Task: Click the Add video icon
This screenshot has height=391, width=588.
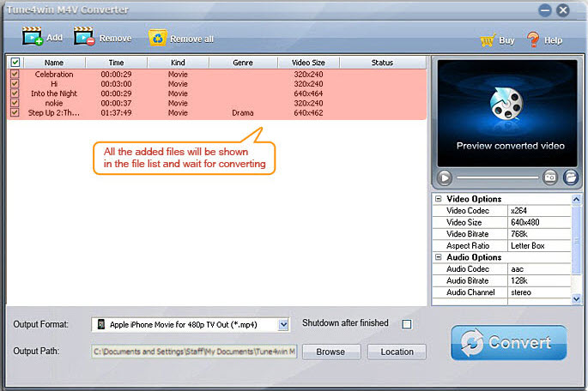Action: point(33,36)
